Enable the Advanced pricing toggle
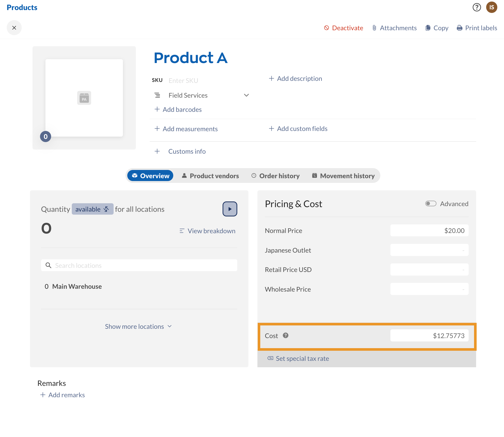This screenshot has height=437, width=504. pos(431,204)
